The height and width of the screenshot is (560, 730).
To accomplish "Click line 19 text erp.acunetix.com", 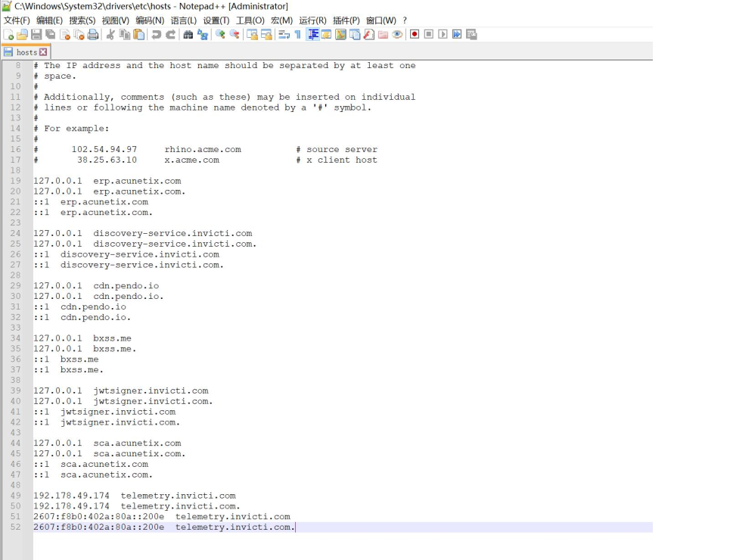I will (137, 181).
